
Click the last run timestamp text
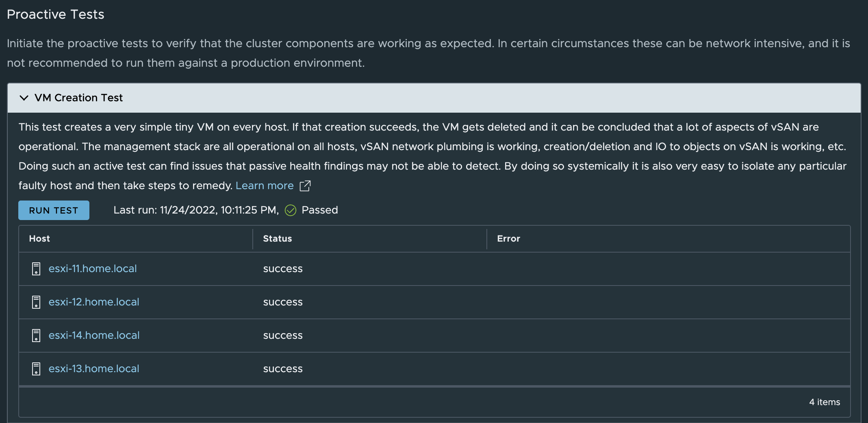point(196,210)
